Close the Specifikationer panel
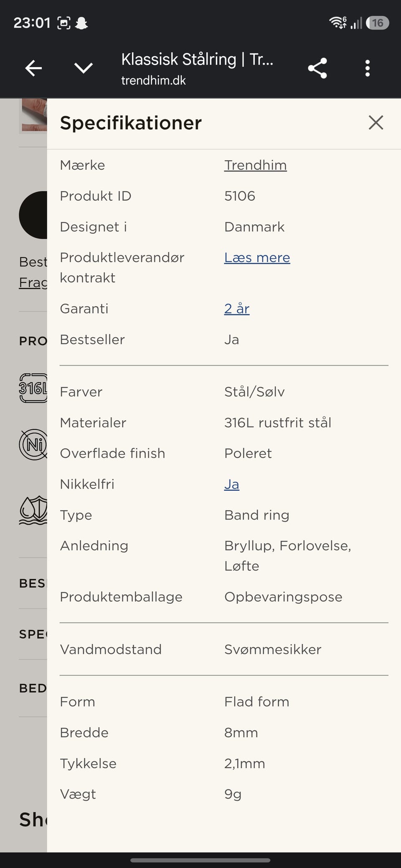This screenshot has width=401, height=868. pos(376,123)
